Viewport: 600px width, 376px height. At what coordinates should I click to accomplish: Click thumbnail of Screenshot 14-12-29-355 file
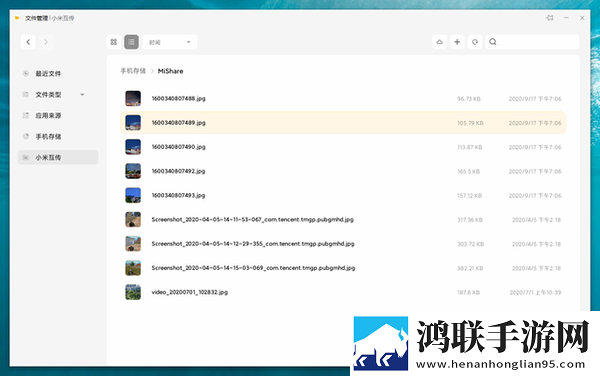pyautogui.click(x=133, y=244)
